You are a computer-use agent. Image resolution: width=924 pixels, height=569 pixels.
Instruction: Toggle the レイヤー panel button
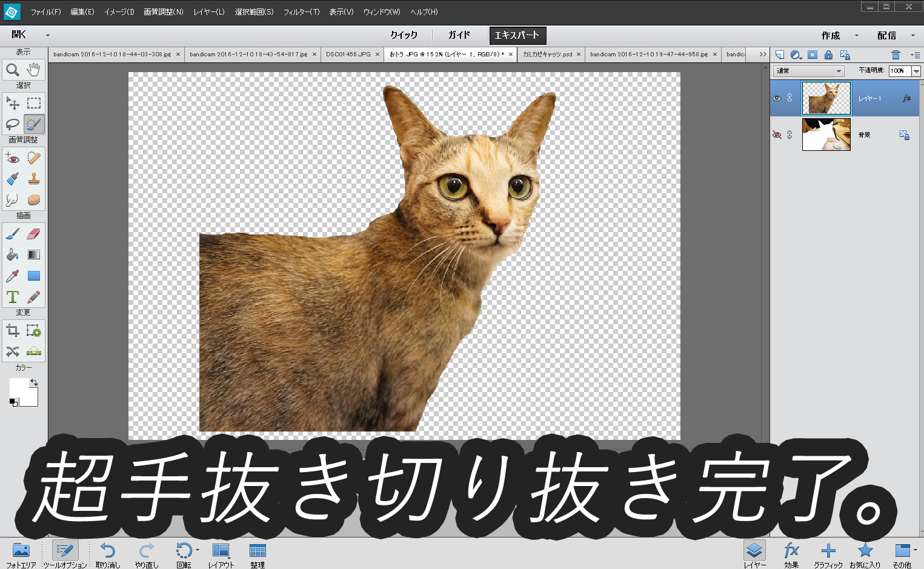coord(754,554)
